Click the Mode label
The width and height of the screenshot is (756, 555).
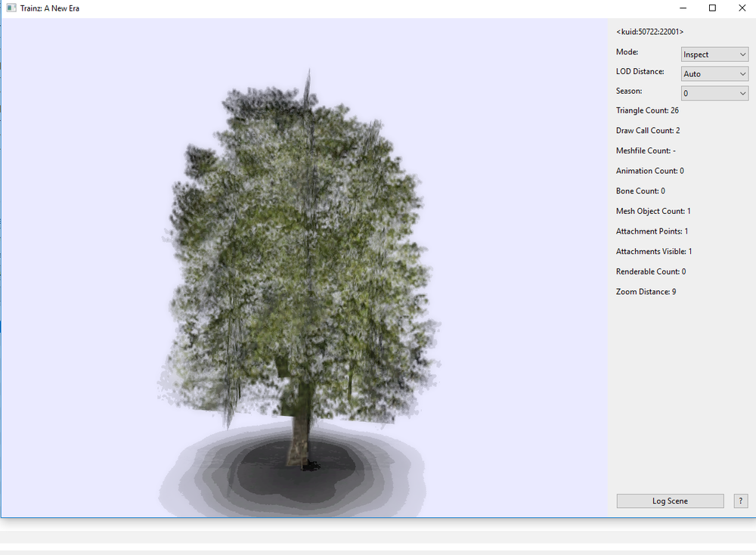pyautogui.click(x=627, y=51)
